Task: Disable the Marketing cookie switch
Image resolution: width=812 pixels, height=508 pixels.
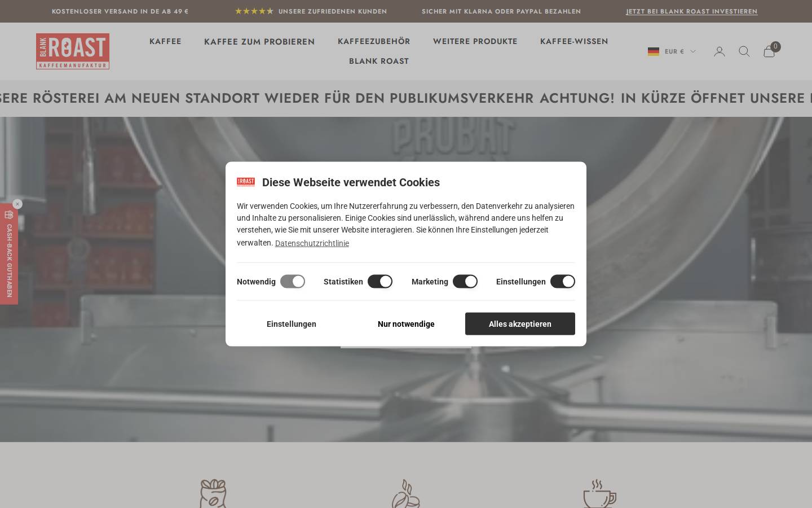Action: click(465, 282)
